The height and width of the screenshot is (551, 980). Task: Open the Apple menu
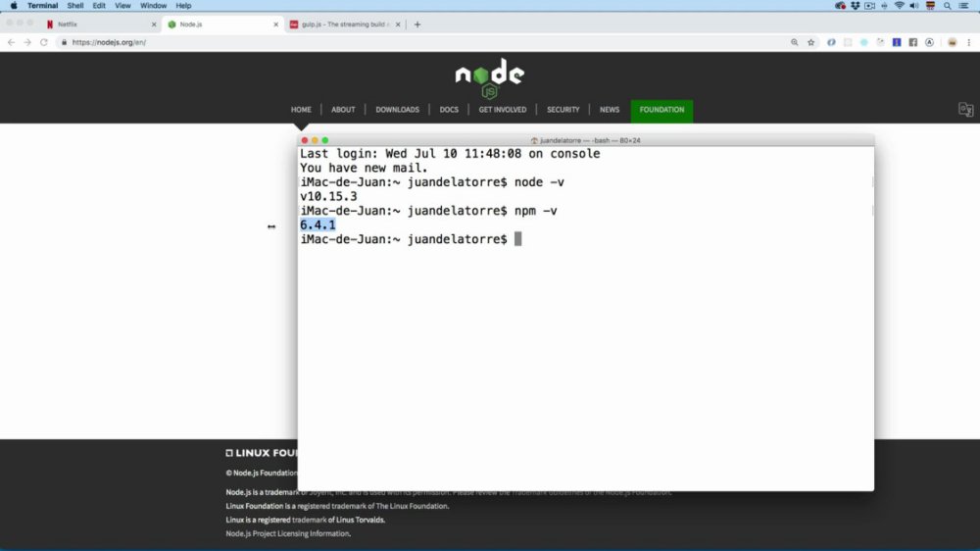pos(14,6)
